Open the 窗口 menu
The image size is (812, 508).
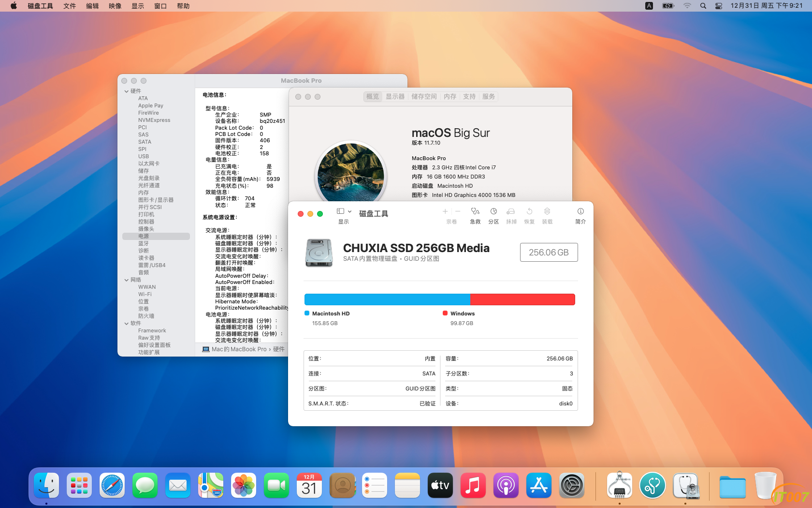coord(160,6)
